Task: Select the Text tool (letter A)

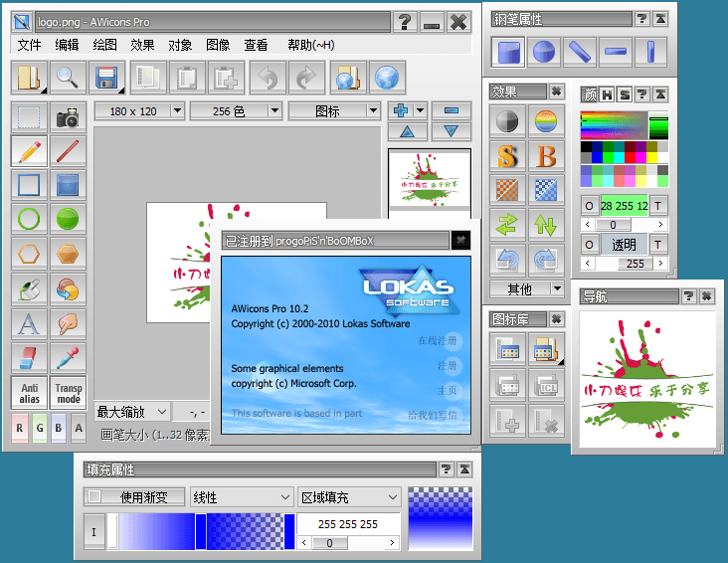Action: [30, 323]
